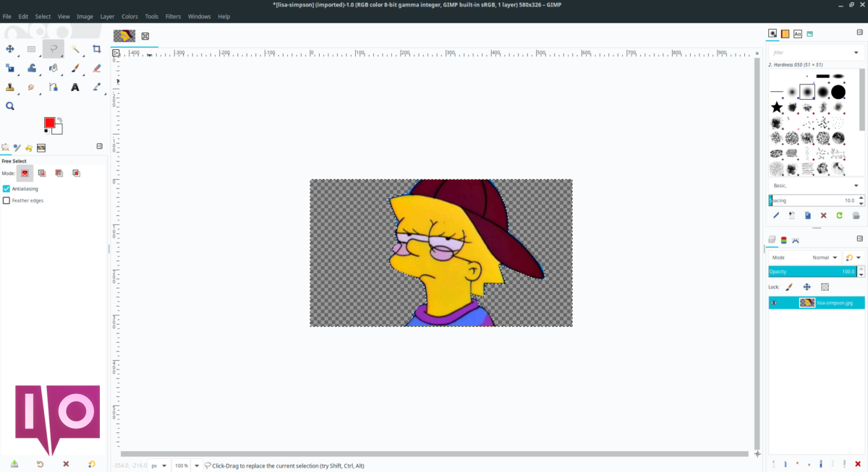This screenshot has width=868, height=472.
Task: Select the Eraser tool
Action: pos(97,68)
